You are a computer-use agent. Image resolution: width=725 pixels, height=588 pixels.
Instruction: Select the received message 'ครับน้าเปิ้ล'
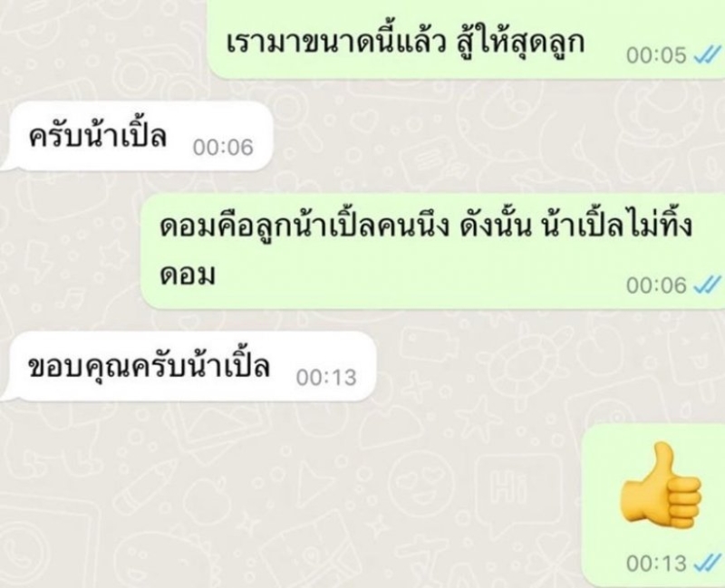138,137
